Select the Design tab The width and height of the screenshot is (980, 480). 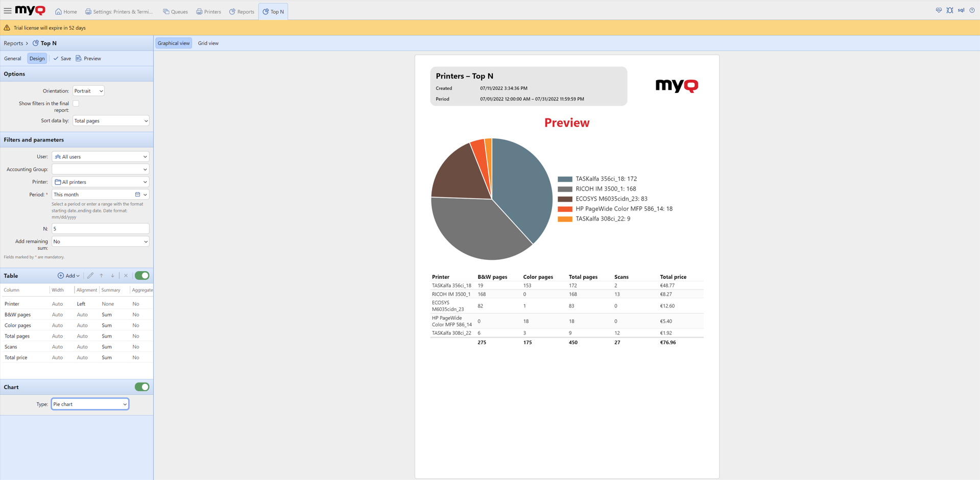pos(37,59)
